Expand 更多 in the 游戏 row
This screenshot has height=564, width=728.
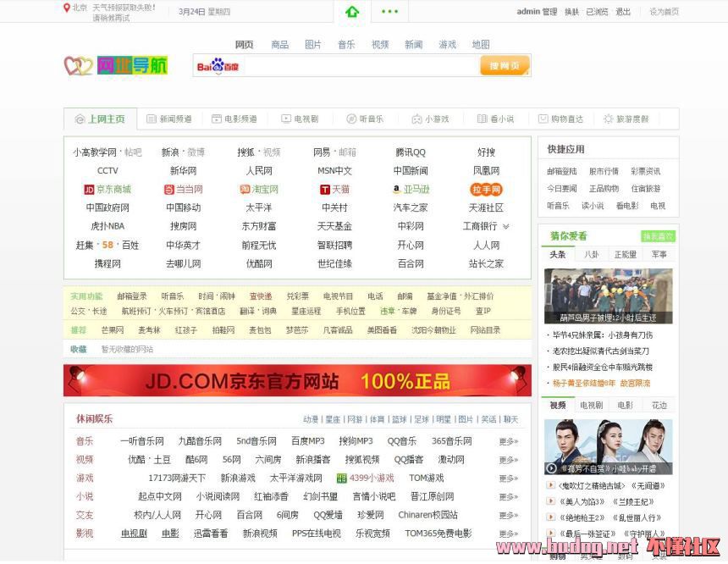point(509,478)
